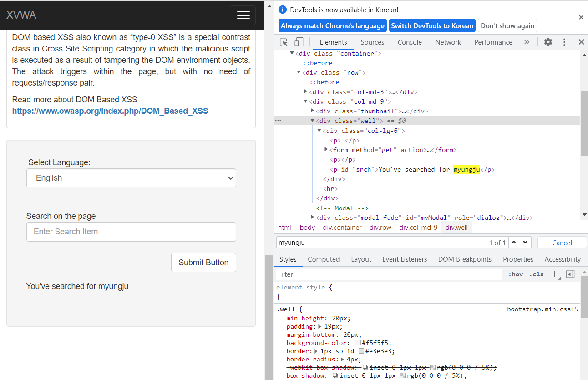Open the Network tab

448,42
